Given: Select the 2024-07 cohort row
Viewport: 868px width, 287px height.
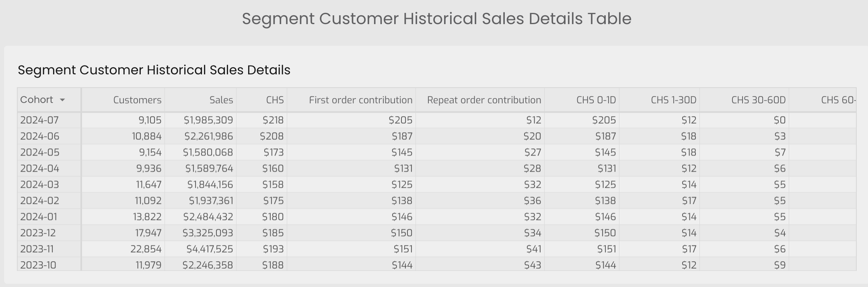Looking at the screenshot, I should tap(437, 120).
